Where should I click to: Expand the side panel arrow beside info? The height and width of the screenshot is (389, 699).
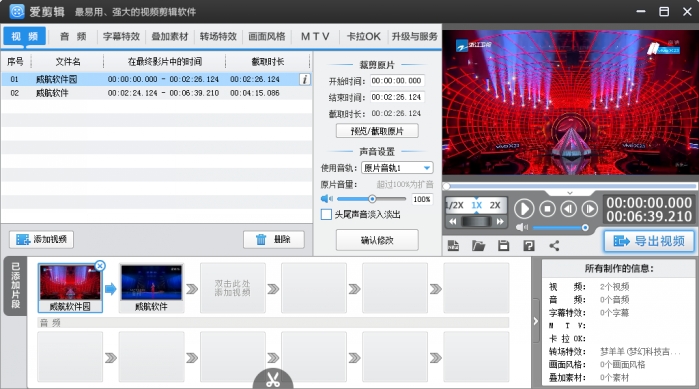pyautogui.click(x=536, y=321)
